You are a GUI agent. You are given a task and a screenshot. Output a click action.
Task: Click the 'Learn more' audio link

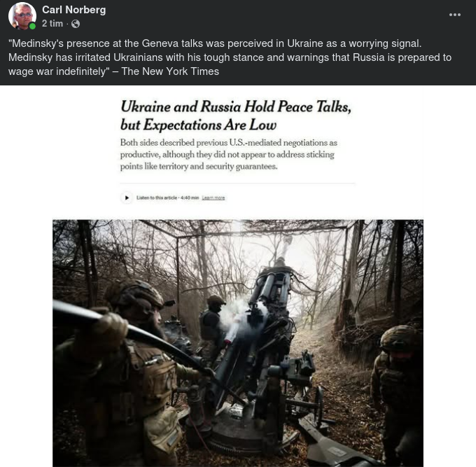tap(213, 198)
